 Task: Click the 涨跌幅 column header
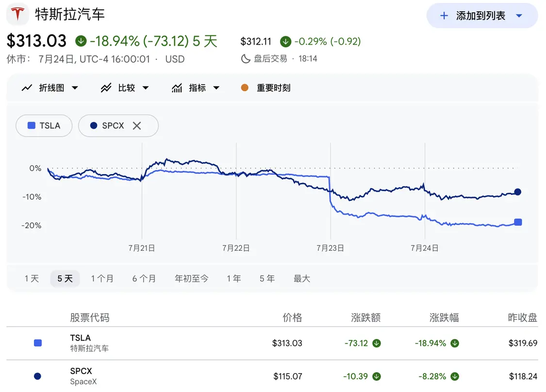click(x=444, y=317)
